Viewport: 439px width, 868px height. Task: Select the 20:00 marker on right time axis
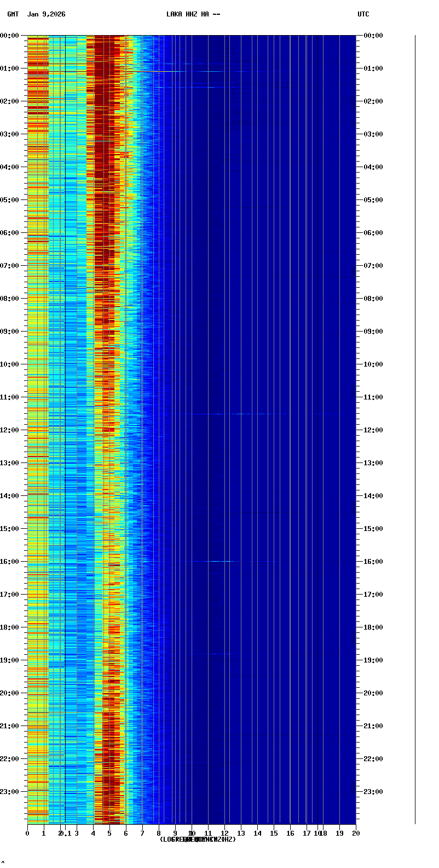click(x=373, y=693)
